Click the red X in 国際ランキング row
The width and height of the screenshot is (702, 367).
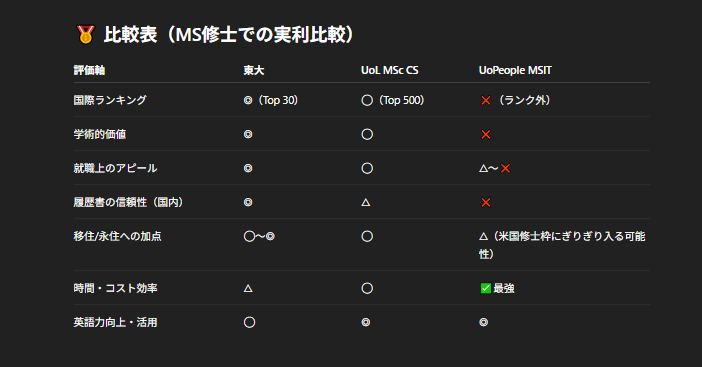tap(486, 101)
